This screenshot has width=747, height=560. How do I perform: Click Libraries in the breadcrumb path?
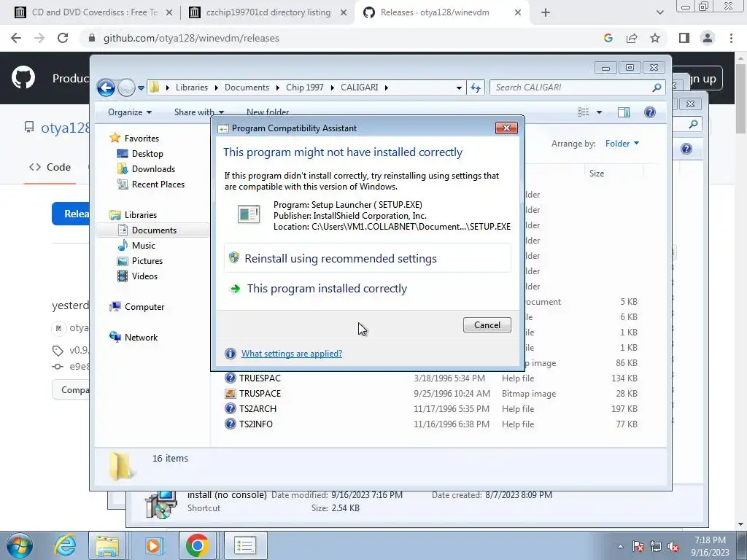pos(192,87)
